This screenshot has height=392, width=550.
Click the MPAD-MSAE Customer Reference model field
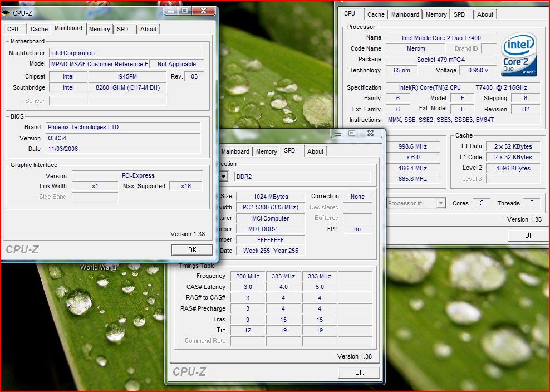pos(99,64)
